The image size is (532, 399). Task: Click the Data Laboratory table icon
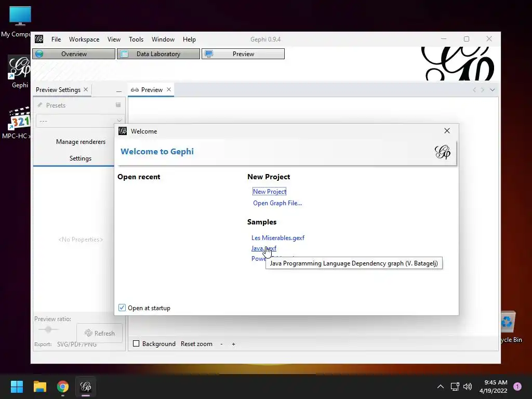coord(124,54)
